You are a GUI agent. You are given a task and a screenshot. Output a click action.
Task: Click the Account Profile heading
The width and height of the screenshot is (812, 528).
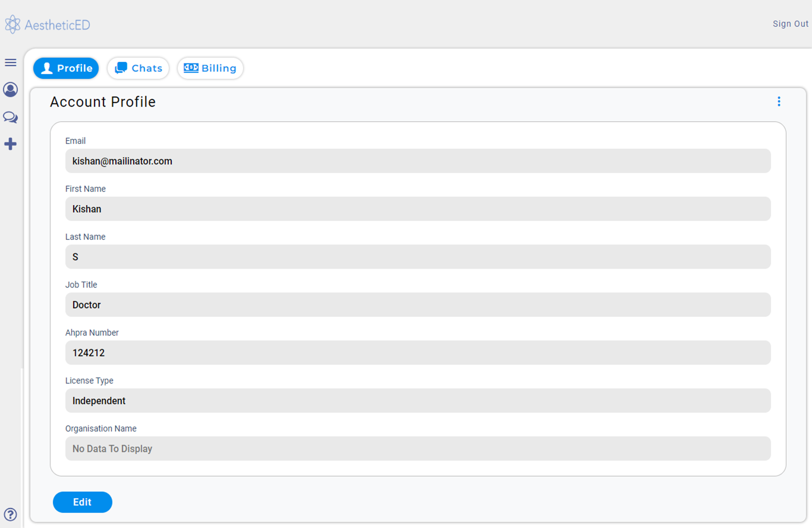103,102
